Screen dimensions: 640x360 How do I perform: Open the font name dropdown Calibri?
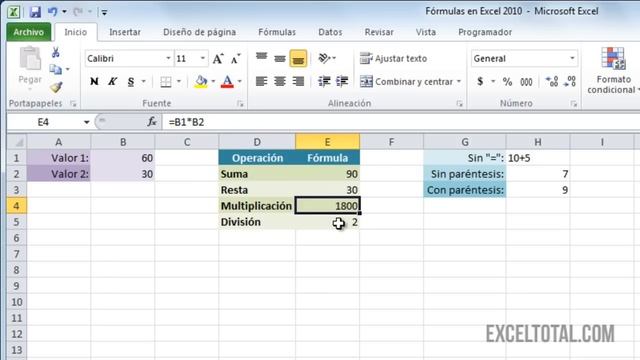coord(168,58)
